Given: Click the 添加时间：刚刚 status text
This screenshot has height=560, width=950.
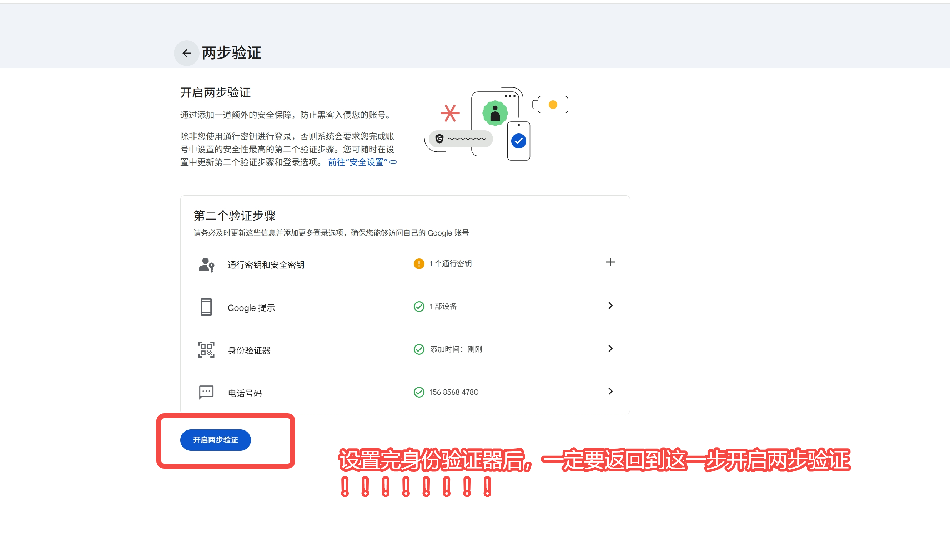Looking at the screenshot, I should click(x=456, y=349).
